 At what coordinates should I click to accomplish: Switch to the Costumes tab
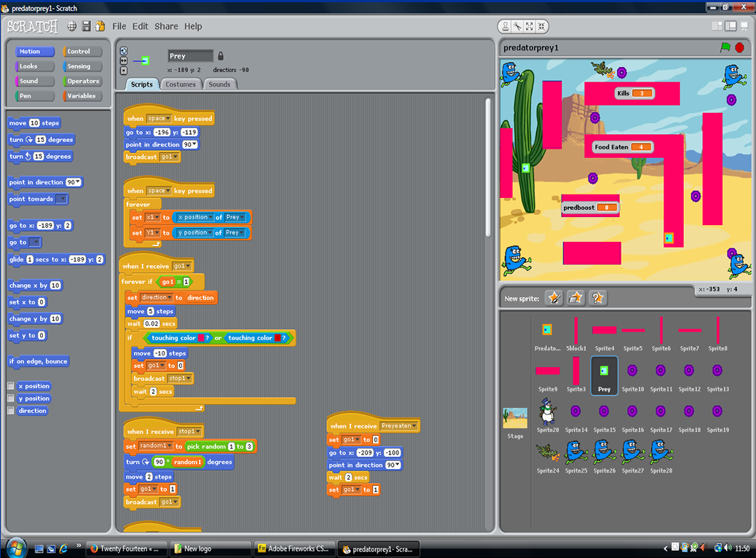pos(181,85)
